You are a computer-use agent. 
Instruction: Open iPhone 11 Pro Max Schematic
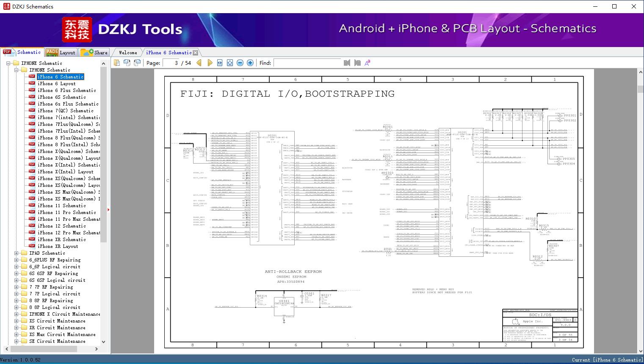tap(69, 219)
